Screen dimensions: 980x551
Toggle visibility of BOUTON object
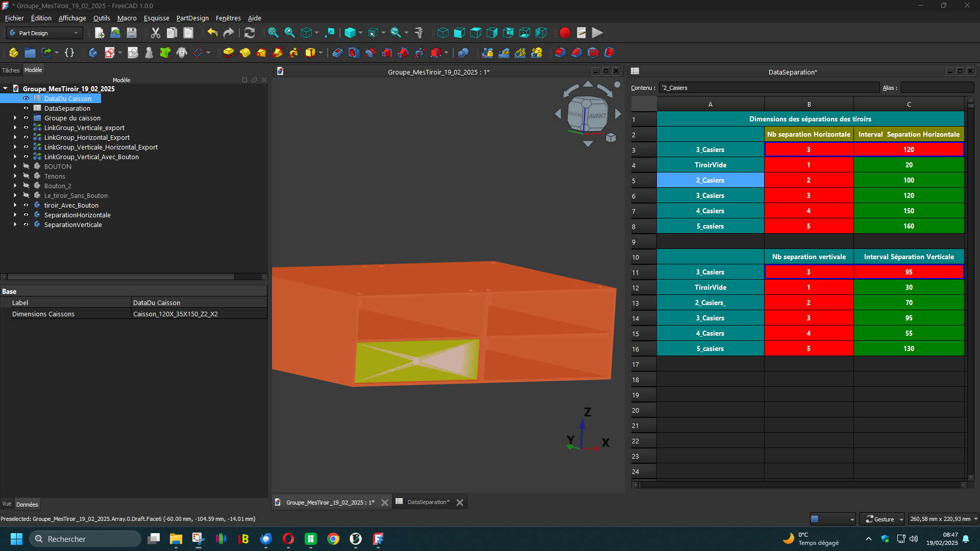pos(26,166)
